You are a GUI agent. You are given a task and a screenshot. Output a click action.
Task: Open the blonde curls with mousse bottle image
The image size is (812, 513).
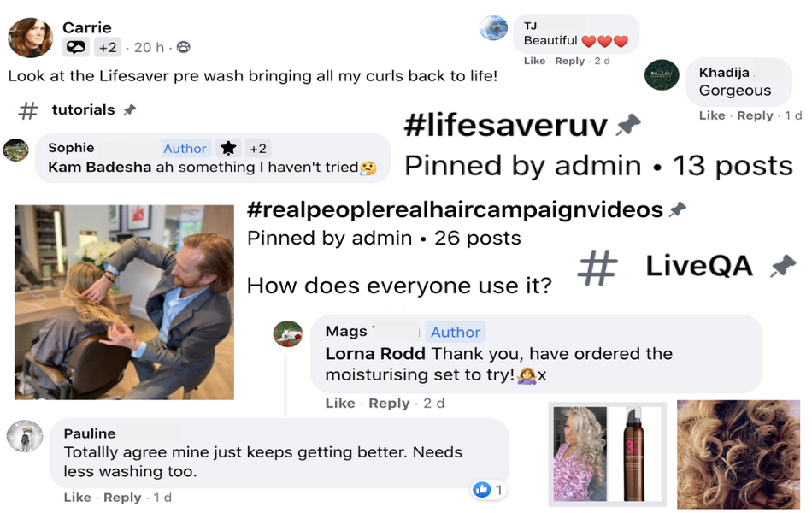(608, 454)
